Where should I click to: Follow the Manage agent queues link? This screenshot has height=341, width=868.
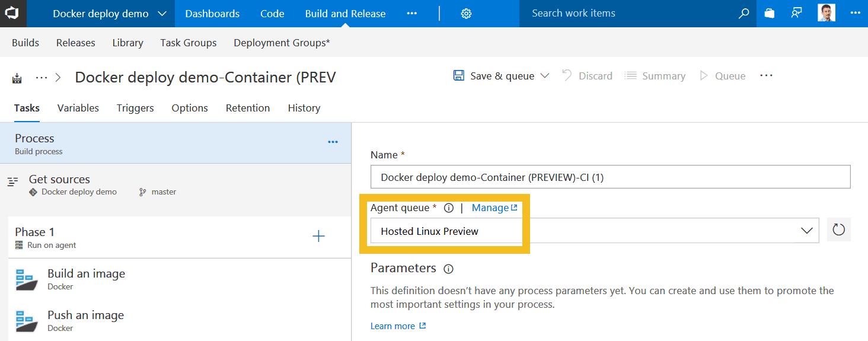pos(494,208)
